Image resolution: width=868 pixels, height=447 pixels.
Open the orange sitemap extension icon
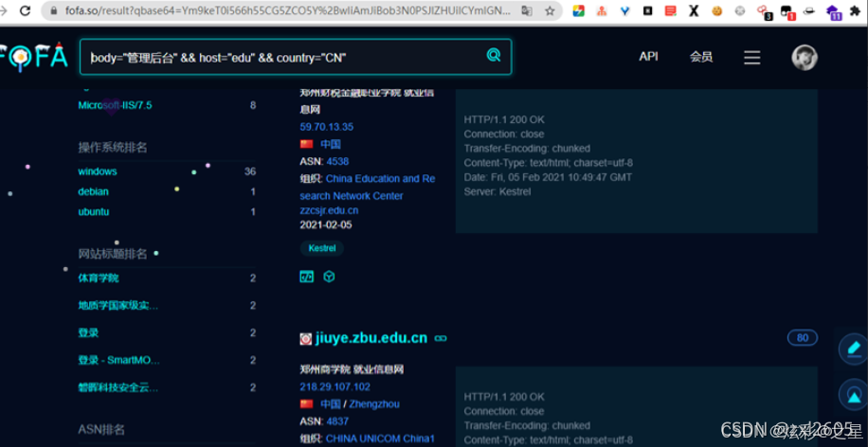click(x=602, y=10)
